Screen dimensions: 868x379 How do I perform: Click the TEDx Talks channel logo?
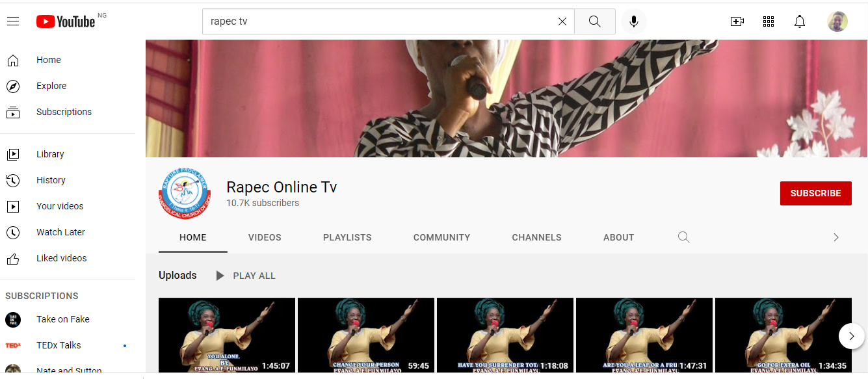13,345
